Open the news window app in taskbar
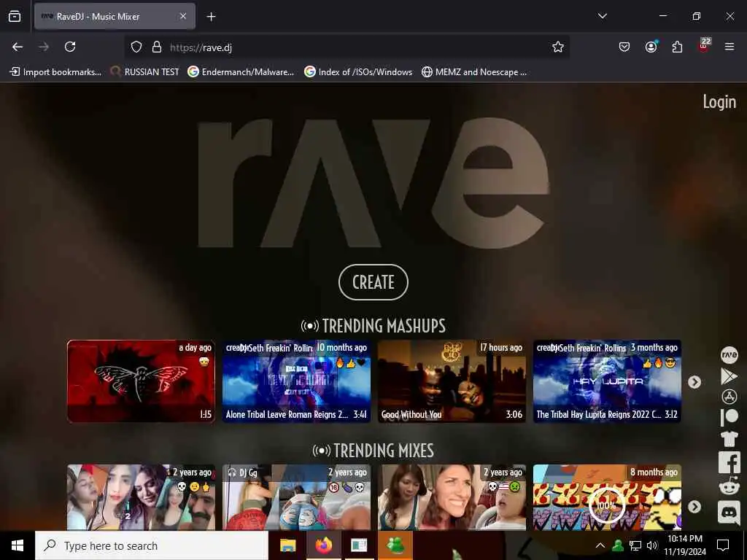The image size is (747, 560). tap(359, 545)
